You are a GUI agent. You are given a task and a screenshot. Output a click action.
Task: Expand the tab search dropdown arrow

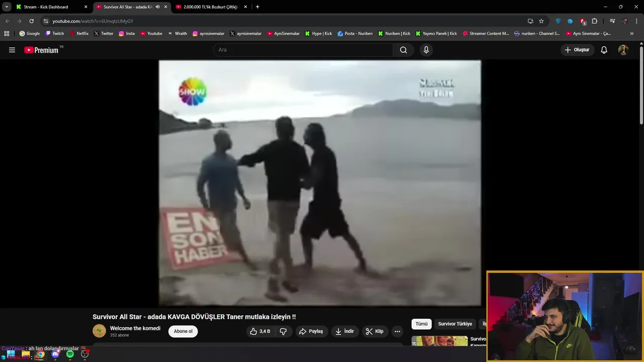[x=7, y=7]
